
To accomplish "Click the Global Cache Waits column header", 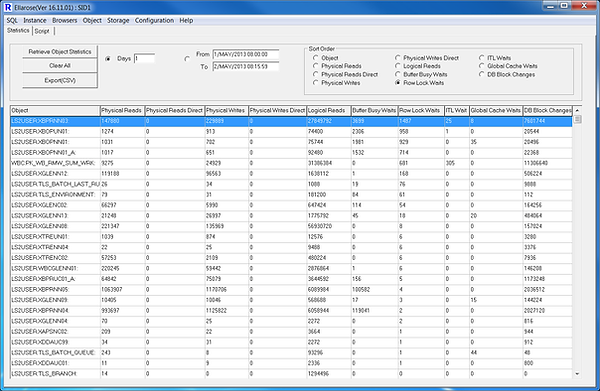I will tap(496, 111).
